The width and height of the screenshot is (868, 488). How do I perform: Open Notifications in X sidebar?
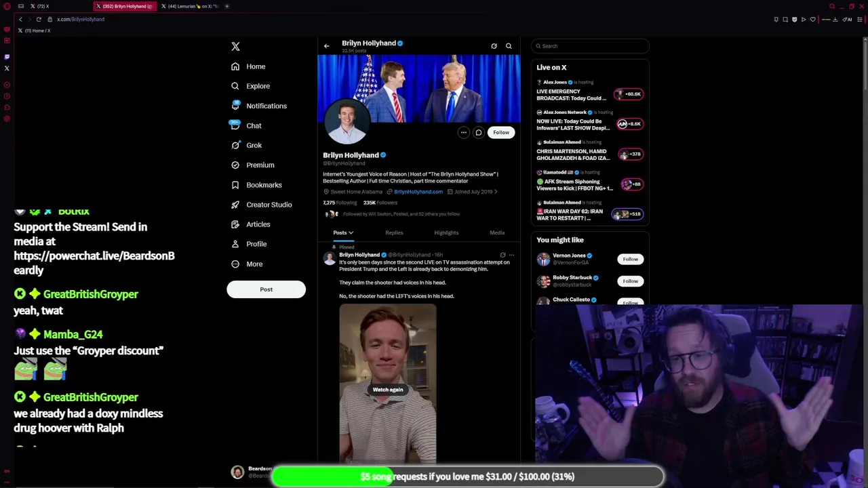tap(258, 106)
